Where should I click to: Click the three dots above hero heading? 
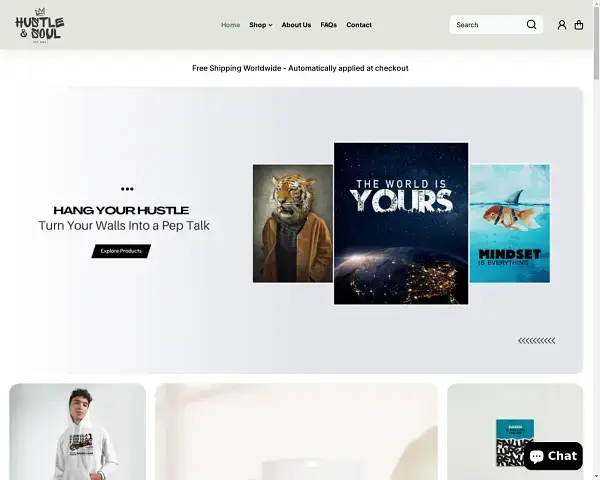[127, 188]
